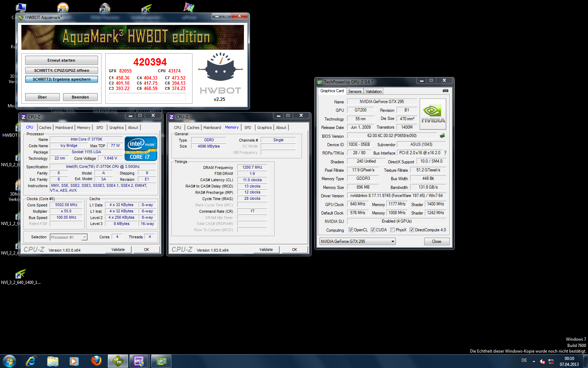The image size is (588, 368).
Task: Launch Internet Explorer from the taskbar
Action: coord(31,361)
